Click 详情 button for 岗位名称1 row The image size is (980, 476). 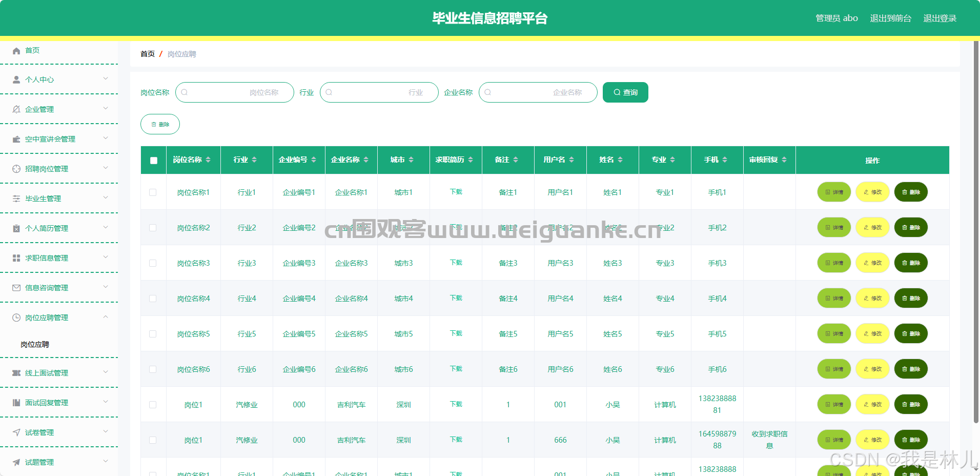point(834,192)
